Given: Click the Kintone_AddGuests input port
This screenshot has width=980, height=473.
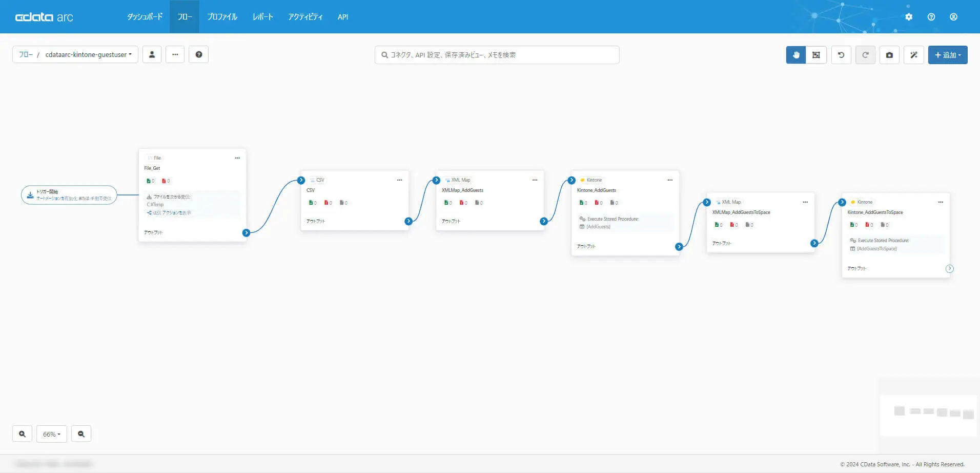Looking at the screenshot, I should click(572, 181).
